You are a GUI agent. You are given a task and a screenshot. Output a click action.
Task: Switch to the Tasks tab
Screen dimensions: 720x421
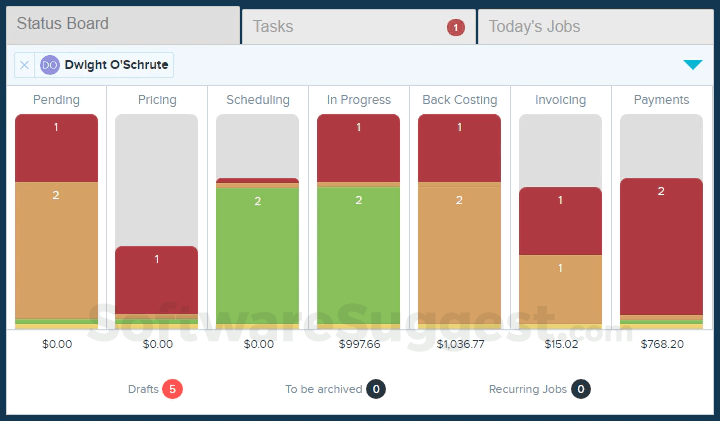click(358, 27)
